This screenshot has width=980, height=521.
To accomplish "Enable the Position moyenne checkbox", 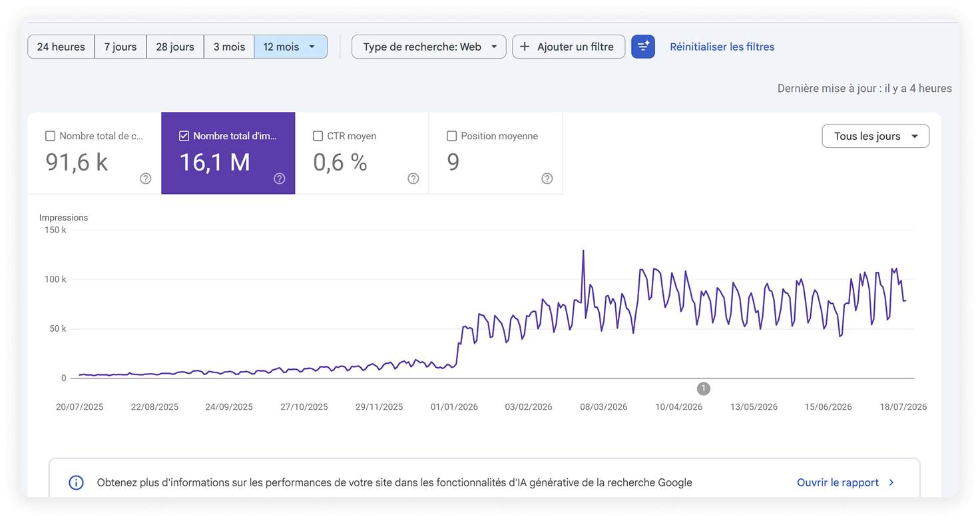I will pyautogui.click(x=451, y=136).
